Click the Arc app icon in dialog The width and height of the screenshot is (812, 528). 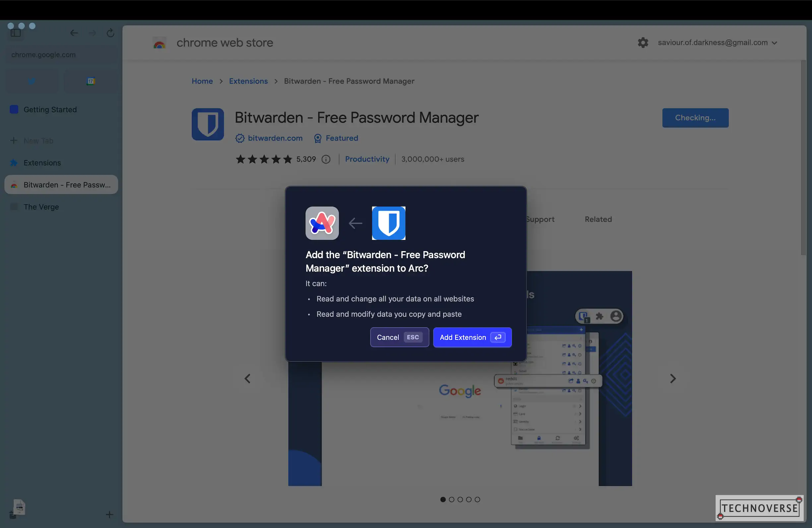(322, 223)
